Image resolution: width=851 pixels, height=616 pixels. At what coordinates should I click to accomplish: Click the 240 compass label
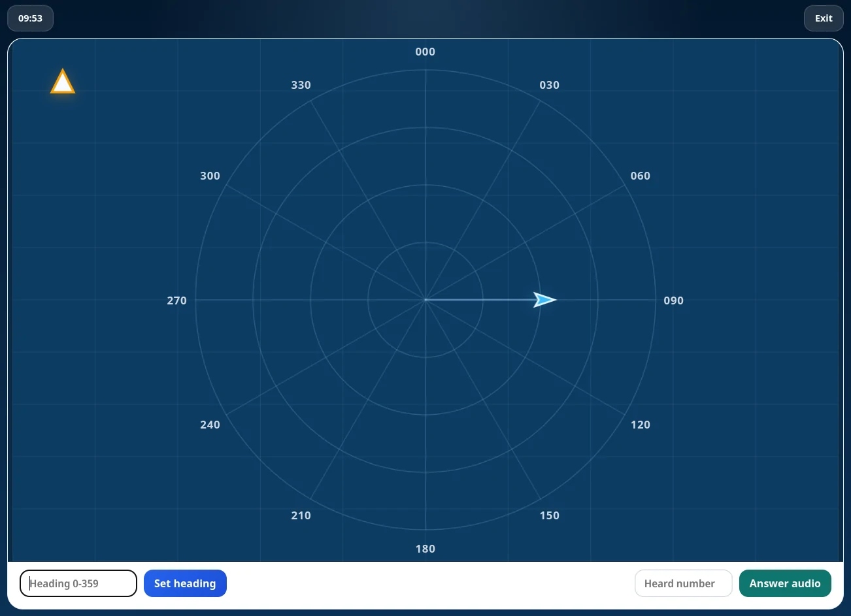[x=210, y=425]
